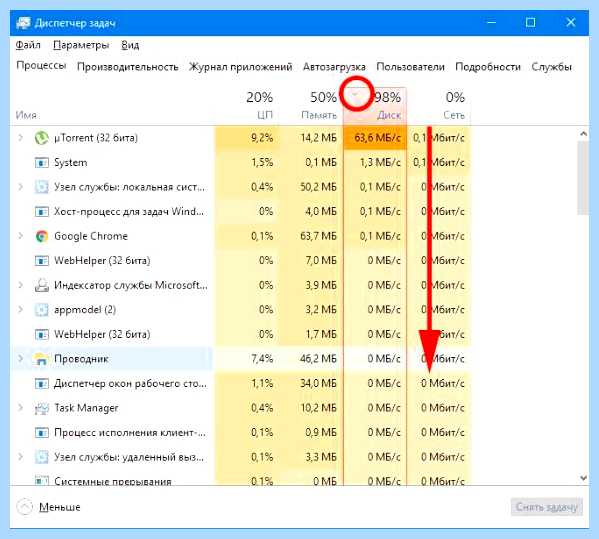Select the 46,2 МБ memory row
This screenshot has width=599, height=539.
pyautogui.click(x=241, y=359)
